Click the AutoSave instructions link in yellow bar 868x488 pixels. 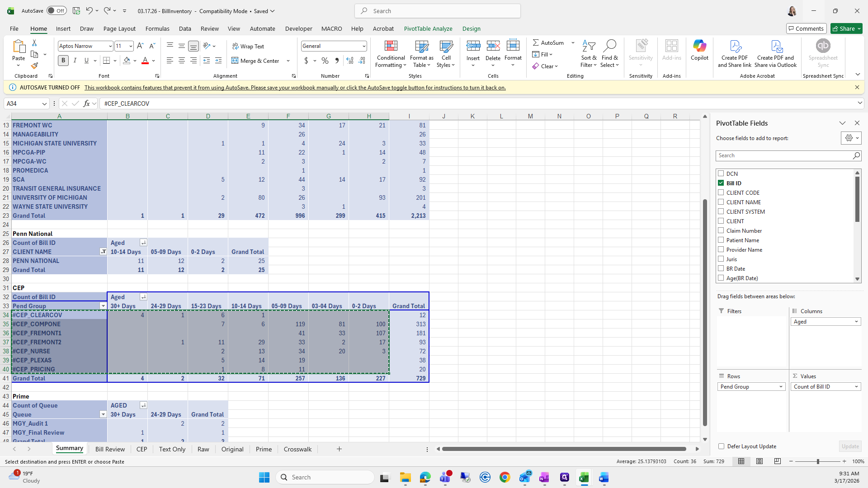(x=295, y=88)
